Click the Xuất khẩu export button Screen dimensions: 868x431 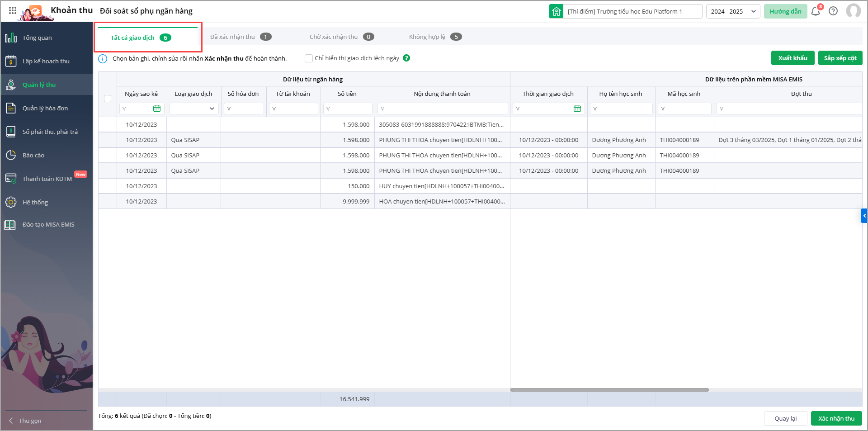click(x=793, y=58)
